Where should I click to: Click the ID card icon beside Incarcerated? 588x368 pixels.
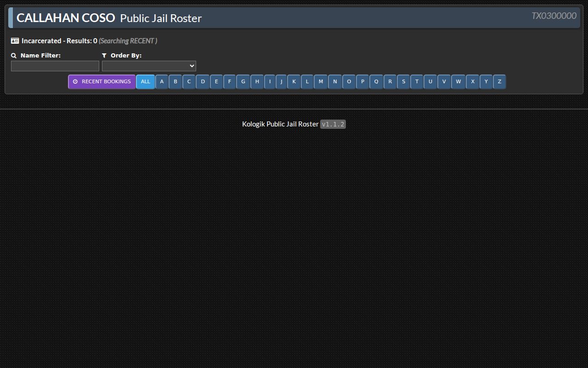pyautogui.click(x=15, y=41)
